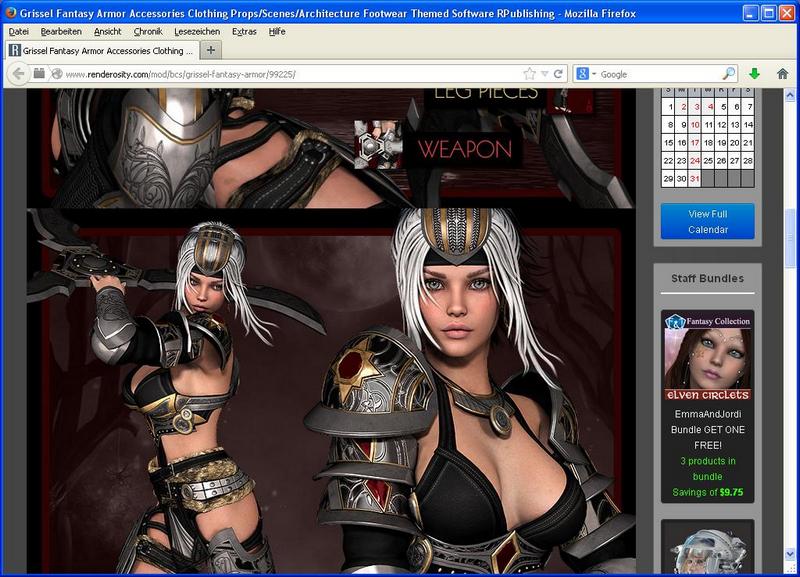
Task: Click the Firefox icon in title bar
Action: (x=10, y=12)
